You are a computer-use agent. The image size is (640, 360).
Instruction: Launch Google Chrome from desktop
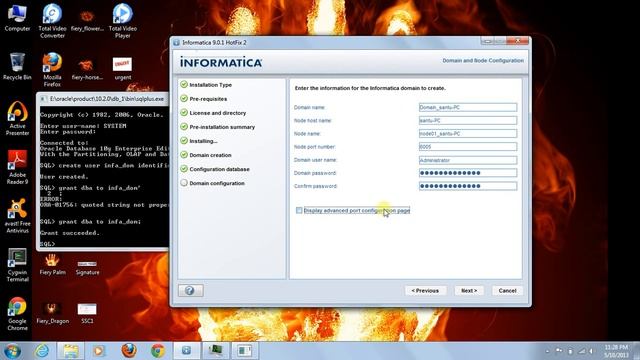click(x=17, y=313)
